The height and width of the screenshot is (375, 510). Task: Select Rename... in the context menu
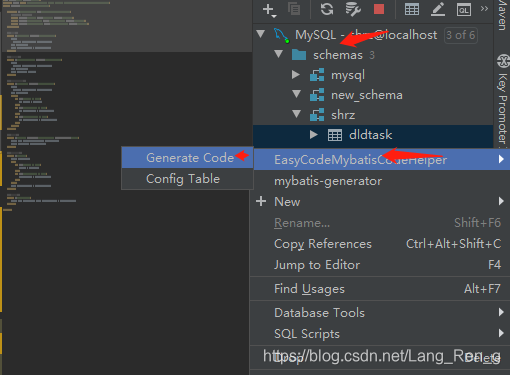tap(380, 223)
